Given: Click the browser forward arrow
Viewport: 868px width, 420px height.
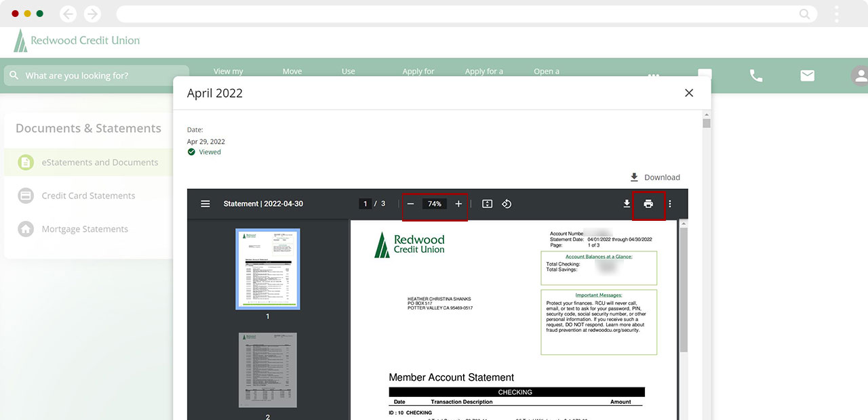Looking at the screenshot, I should (x=92, y=14).
